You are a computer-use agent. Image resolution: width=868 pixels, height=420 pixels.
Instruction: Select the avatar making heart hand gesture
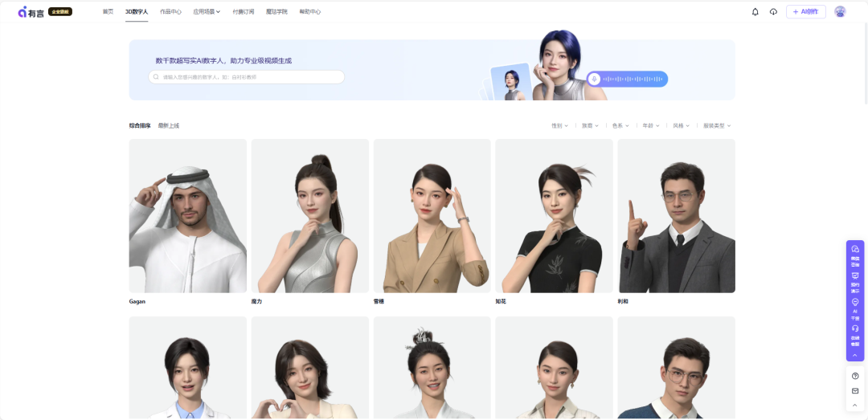coord(310,368)
